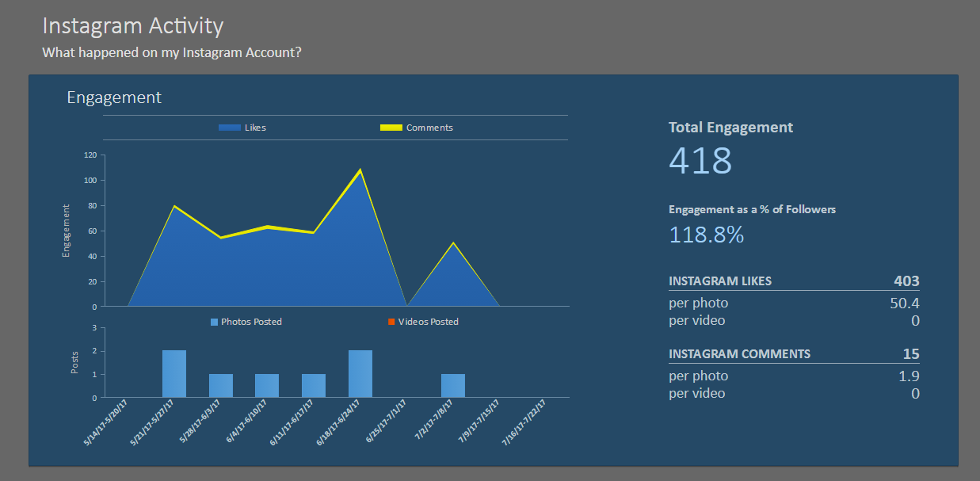Click the 118.8% followers engagement figure

pos(707,235)
